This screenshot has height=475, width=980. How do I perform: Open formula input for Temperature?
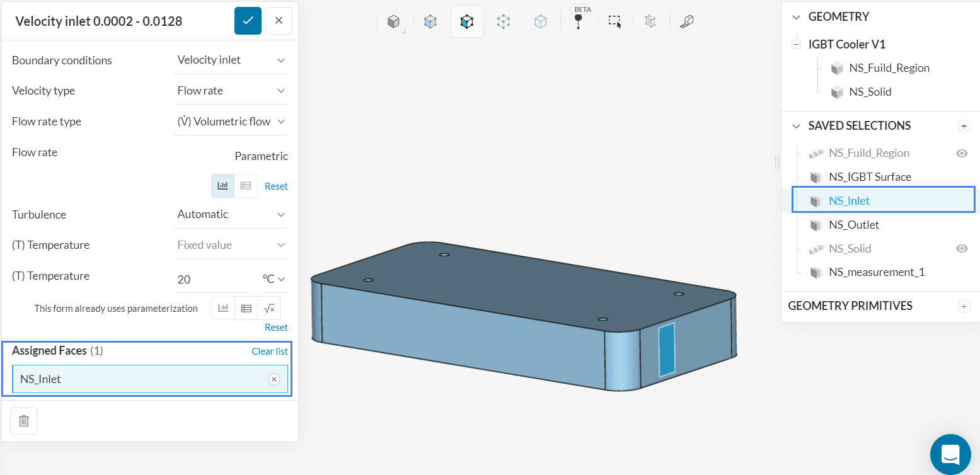[269, 309]
